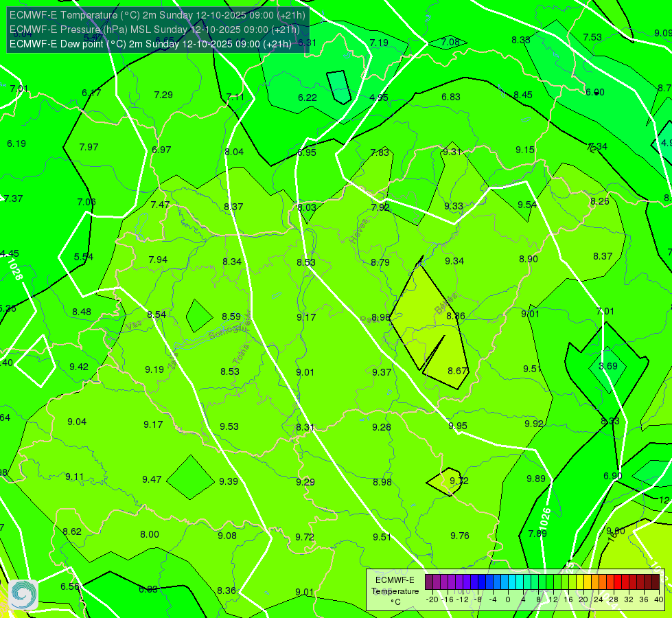Click the swirl logo icon in the corner
Viewport: 672px width, 618px height.
click(23, 595)
